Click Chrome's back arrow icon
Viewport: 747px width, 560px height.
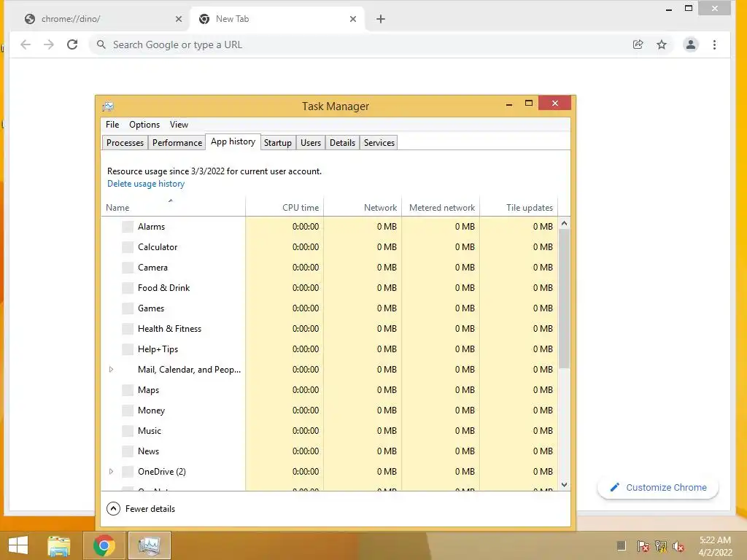[26, 44]
